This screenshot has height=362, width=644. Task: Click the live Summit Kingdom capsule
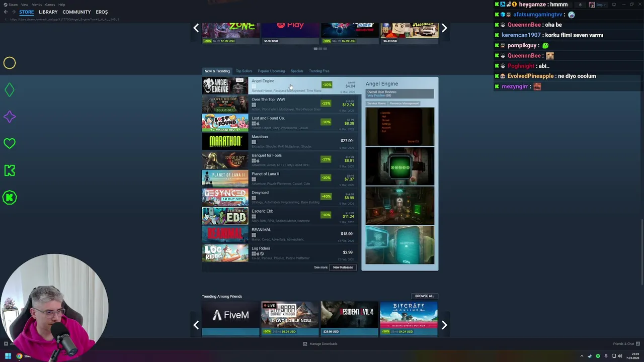coord(290,318)
